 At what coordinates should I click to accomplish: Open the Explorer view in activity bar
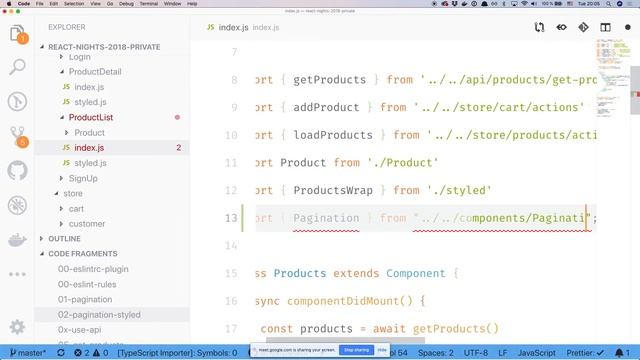click(x=17, y=33)
